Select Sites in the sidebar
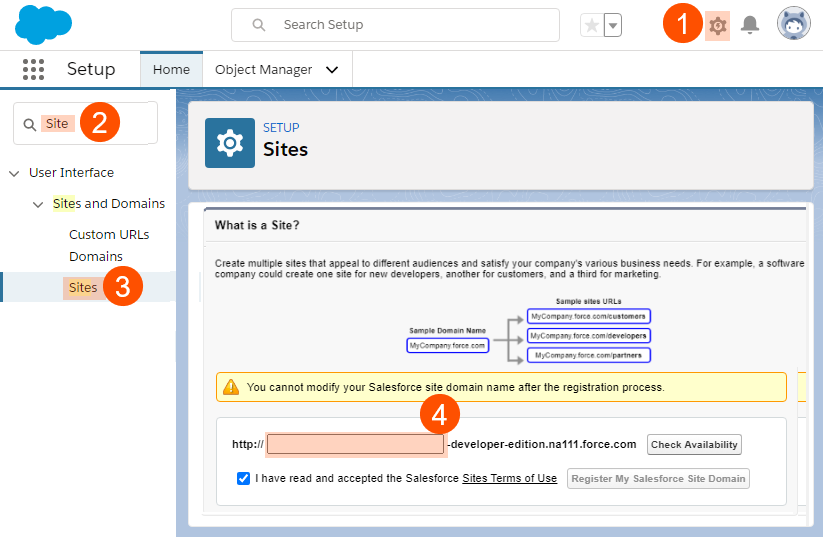 tap(83, 288)
